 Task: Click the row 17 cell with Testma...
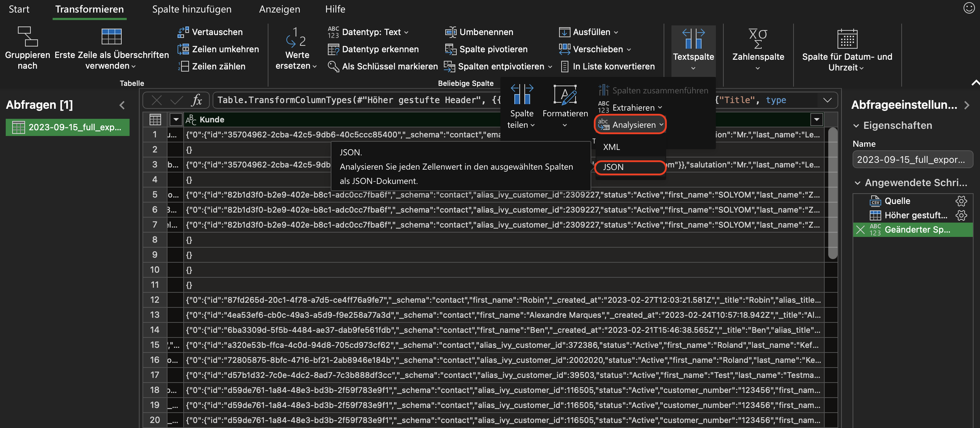pyautogui.click(x=504, y=375)
